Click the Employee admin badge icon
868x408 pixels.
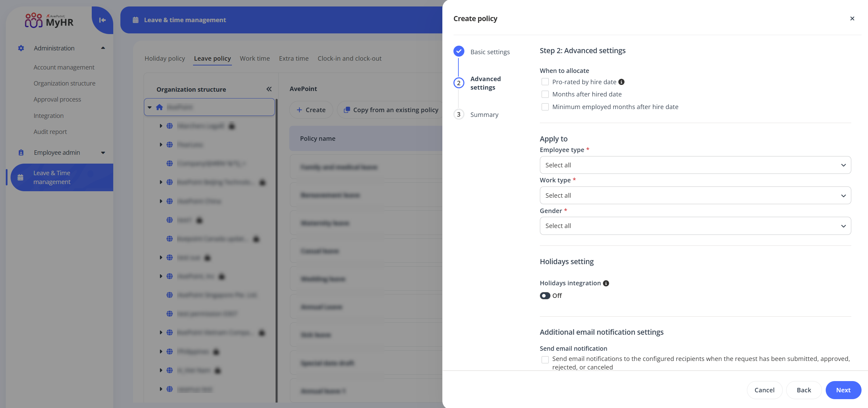point(21,152)
